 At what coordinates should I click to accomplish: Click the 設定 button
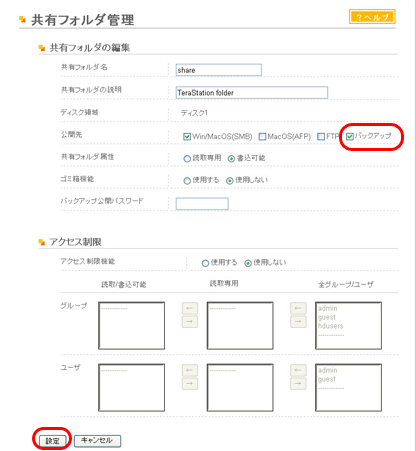52,441
